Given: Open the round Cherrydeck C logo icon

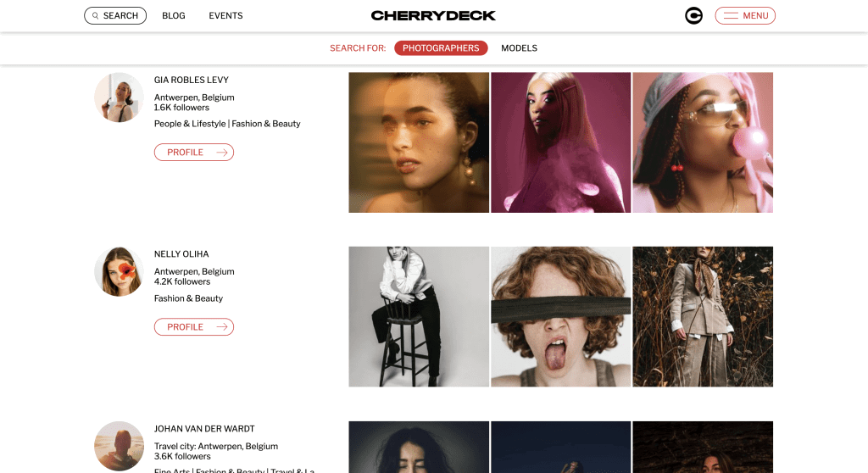Looking at the screenshot, I should 693,15.
